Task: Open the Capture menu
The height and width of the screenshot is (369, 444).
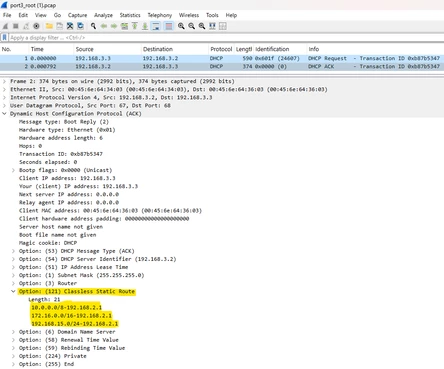Action: [x=77, y=15]
